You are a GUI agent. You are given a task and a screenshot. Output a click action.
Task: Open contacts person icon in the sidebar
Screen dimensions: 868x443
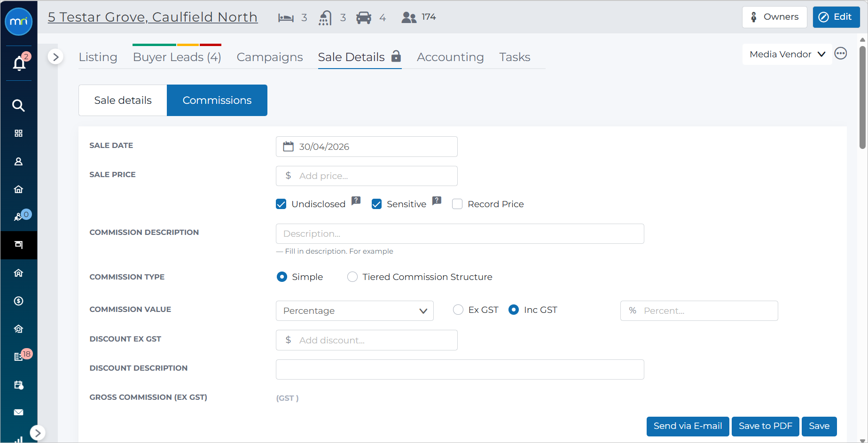pyautogui.click(x=18, y=162)
